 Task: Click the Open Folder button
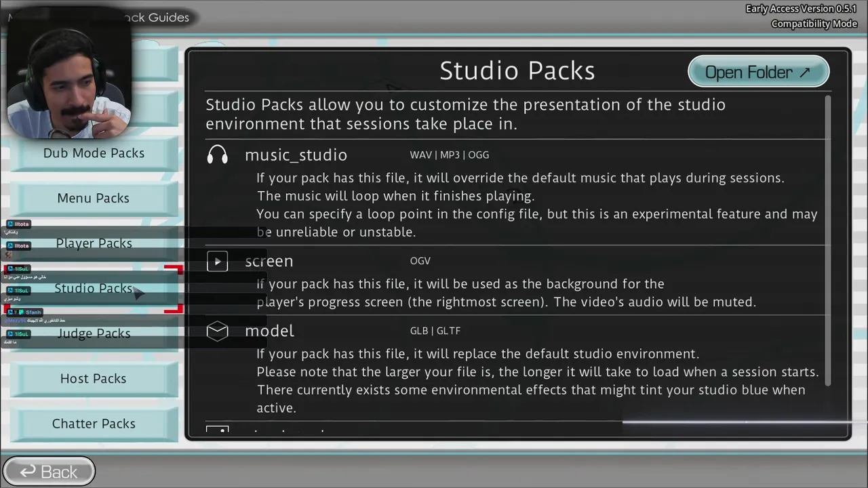(758, 72)
